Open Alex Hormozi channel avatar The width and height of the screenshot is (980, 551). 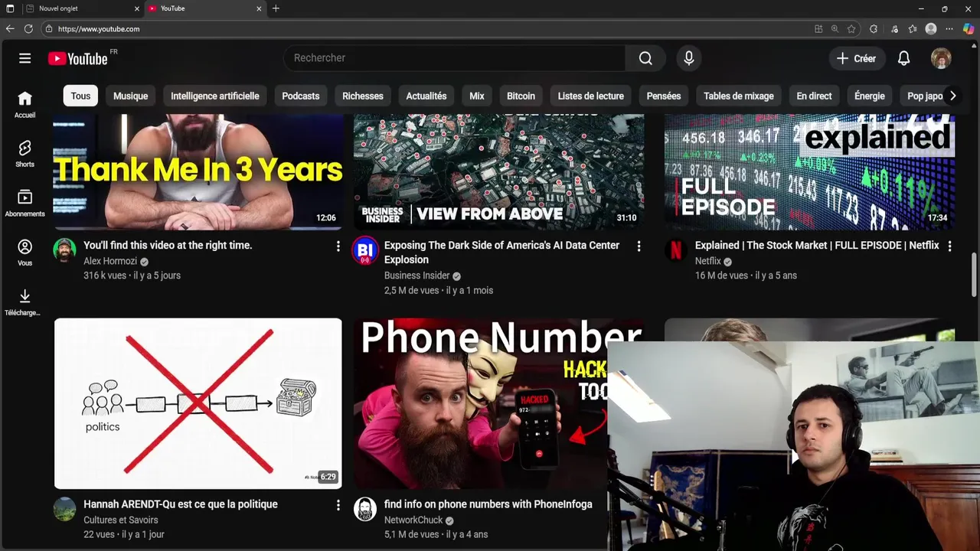[65, 250]
